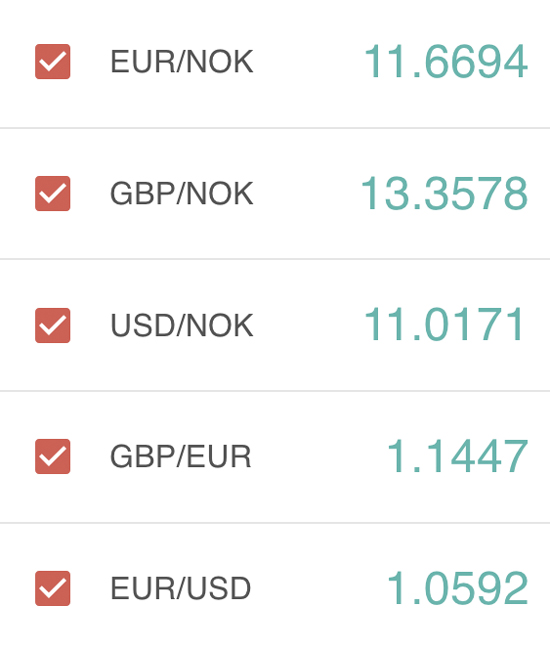Image resolution: width=550 pixels, height=650 pixels.
Task: Toggle the GBP/NOK red checkbox
Action: [53, 194]
